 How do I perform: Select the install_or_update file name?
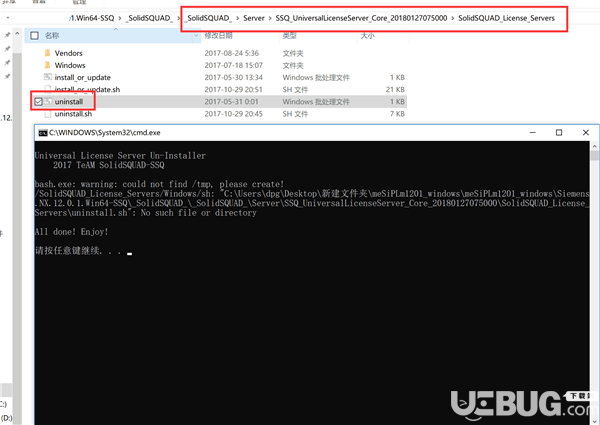pos(83,77)
